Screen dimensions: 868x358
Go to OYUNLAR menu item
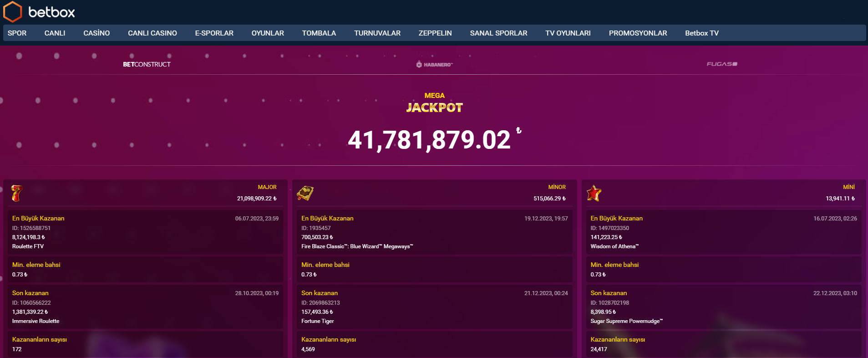[268, 33]
